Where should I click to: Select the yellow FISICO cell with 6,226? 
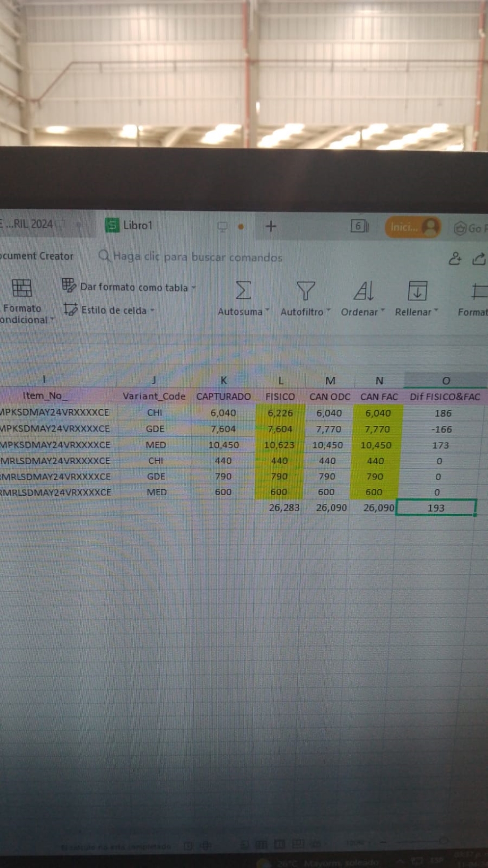[x=280, y=413]
